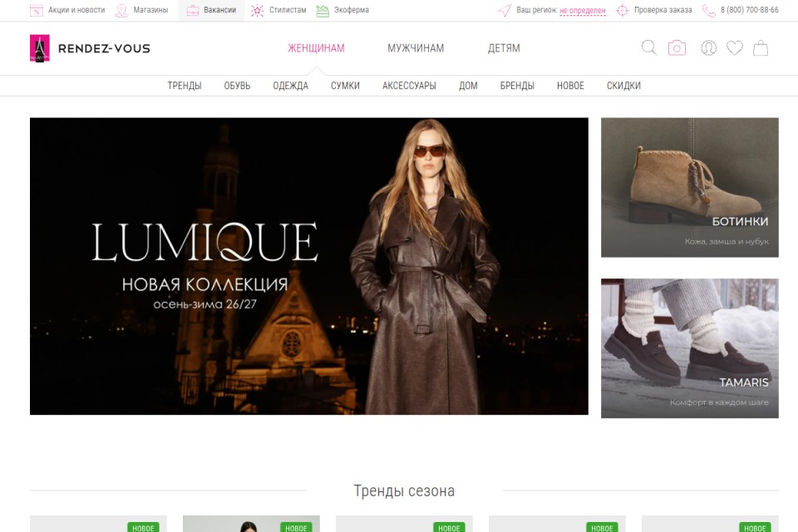Open the Экоферма text link
This screenshot has height=532, width=798.
coord(352,10)
